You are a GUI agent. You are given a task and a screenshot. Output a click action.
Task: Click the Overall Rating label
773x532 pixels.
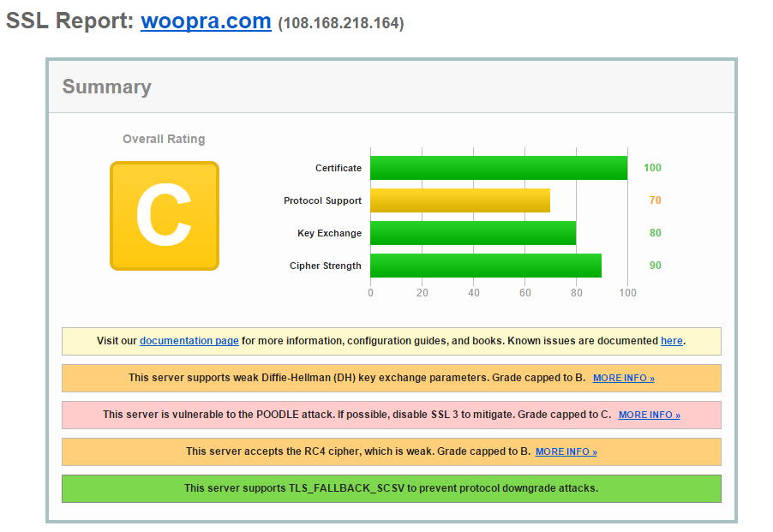tap(164, 139)
